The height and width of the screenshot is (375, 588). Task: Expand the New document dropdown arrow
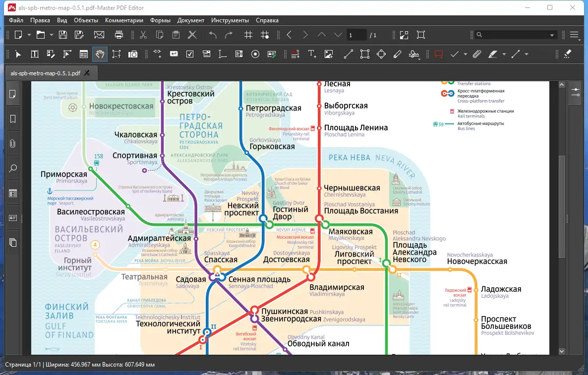29,35
